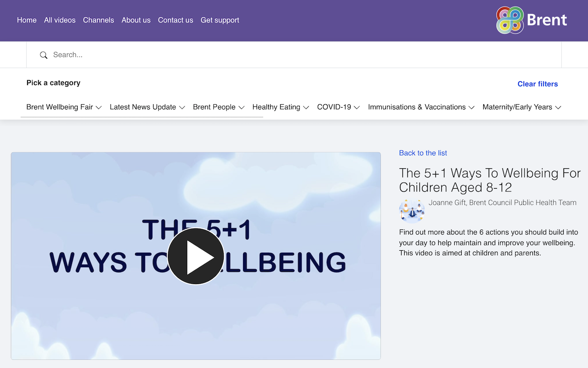Click the search magnifier icon
The height and width of the screenshot is (368, 588).
point(44,55)
